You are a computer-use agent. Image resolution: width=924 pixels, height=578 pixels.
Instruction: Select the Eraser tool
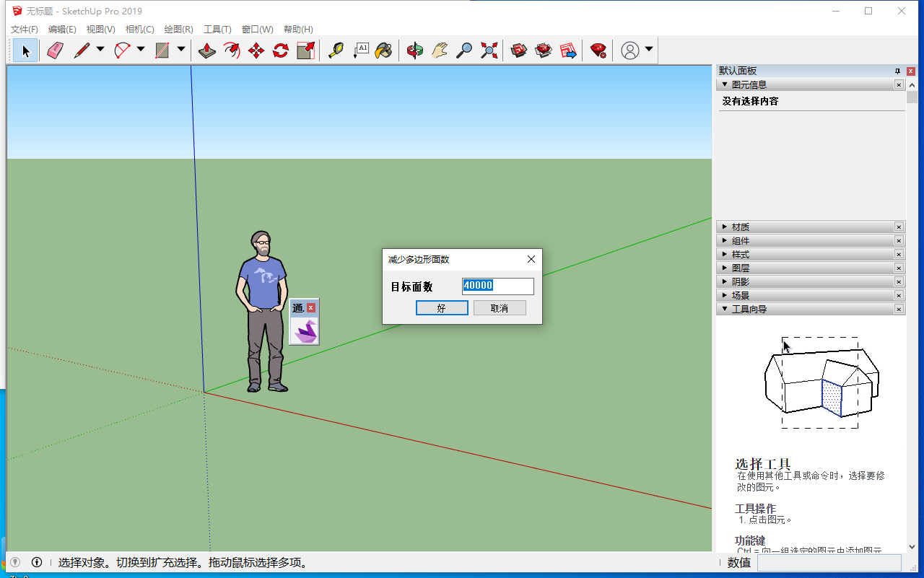point(56,51)
